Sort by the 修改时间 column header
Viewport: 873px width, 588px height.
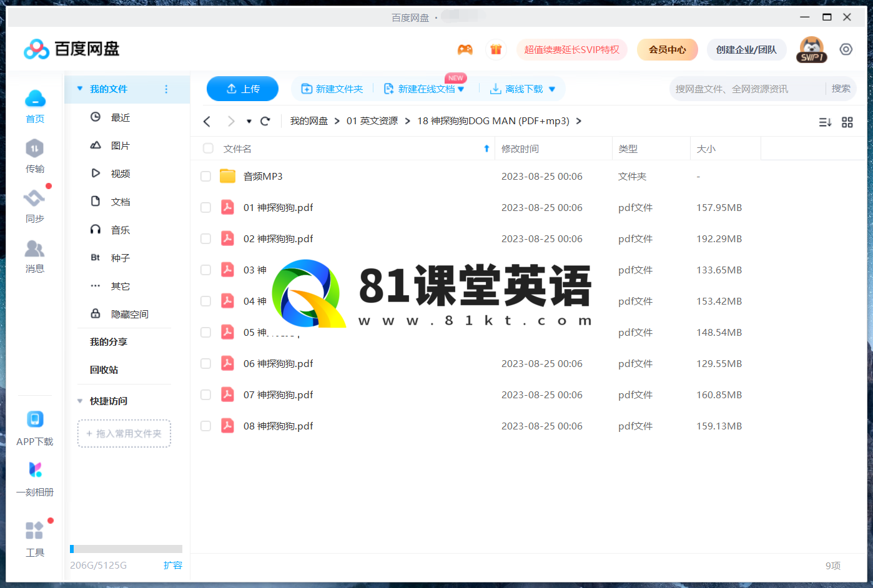[520, 149]
